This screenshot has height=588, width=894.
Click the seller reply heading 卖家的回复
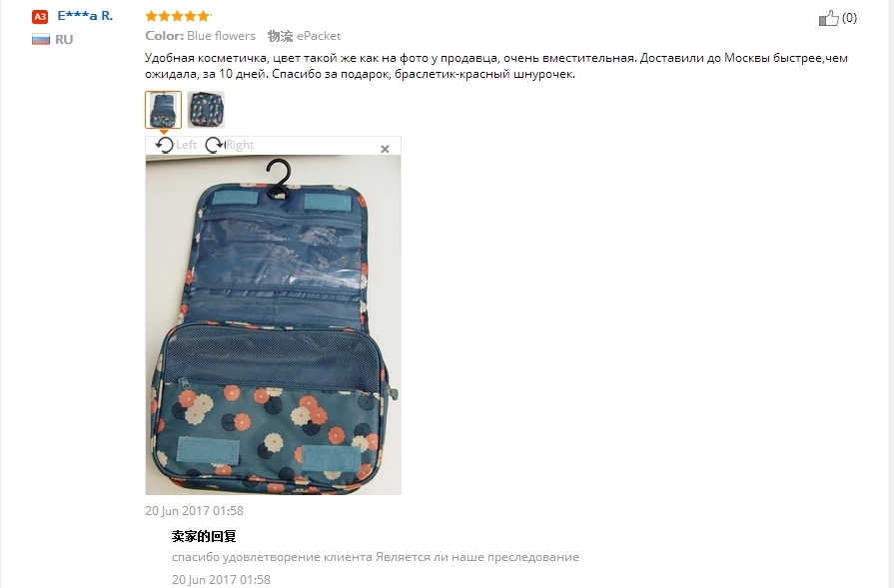[x=204, y=536]
